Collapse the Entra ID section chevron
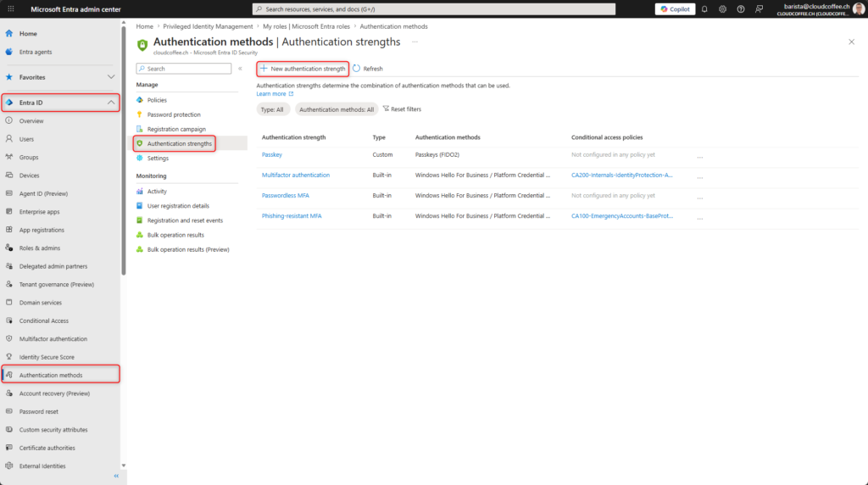The height and width of the screenshot is (485, 868). (111, 103)
